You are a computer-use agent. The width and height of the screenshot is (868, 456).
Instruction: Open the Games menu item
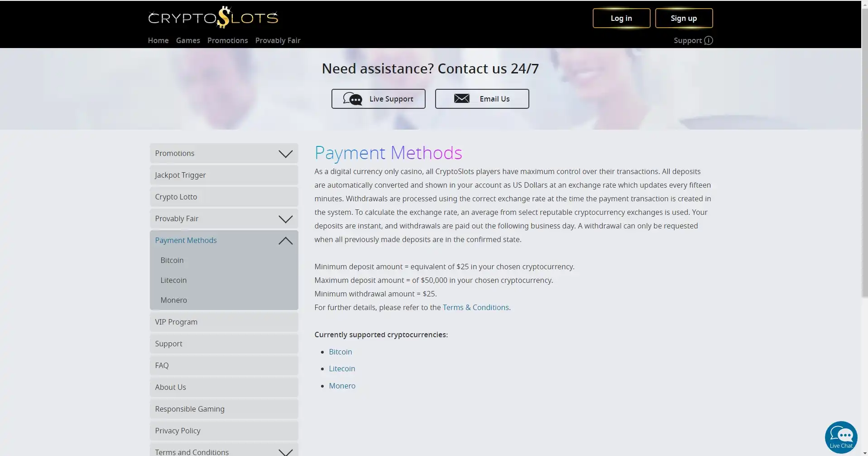[x=188, y=40]
